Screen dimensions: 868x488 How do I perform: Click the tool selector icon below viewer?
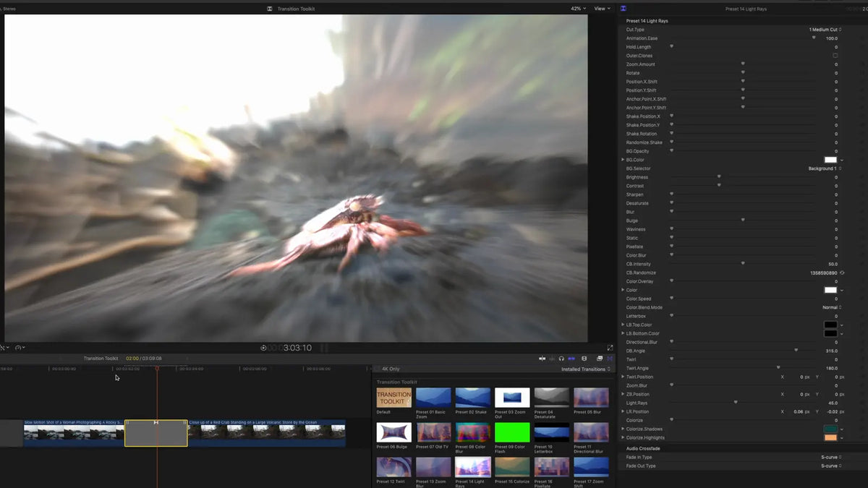pyautogui.click(x=4, y=348)
